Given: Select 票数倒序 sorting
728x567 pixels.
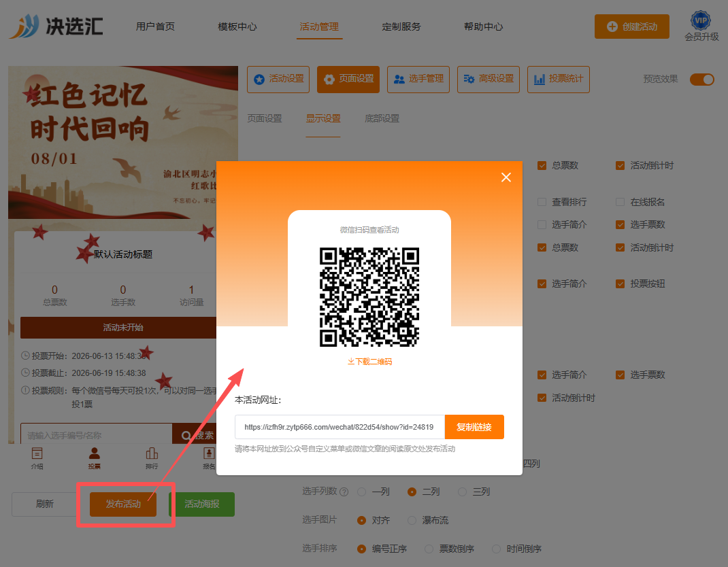Looking at the screenshot, I should tap(429, 549).
